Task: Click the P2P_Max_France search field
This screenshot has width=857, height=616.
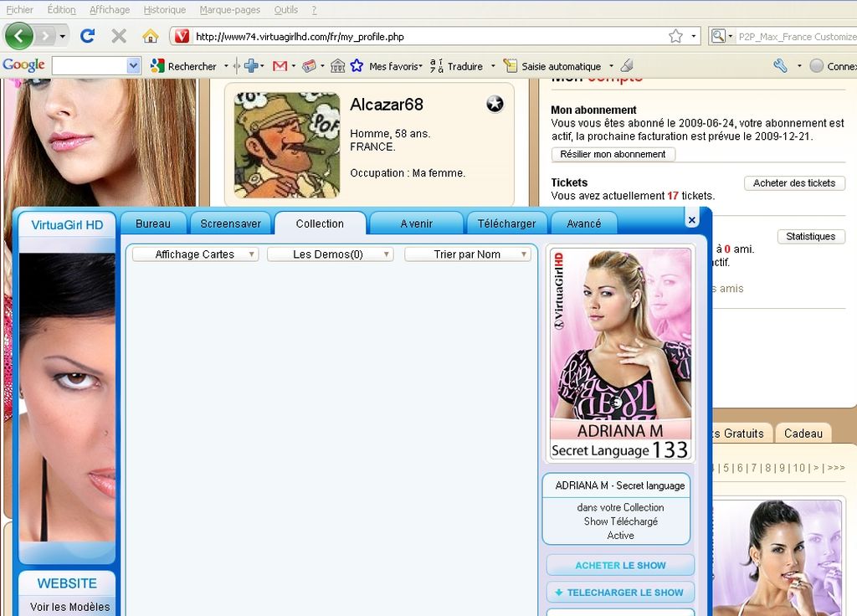Action: pos(797,37)
